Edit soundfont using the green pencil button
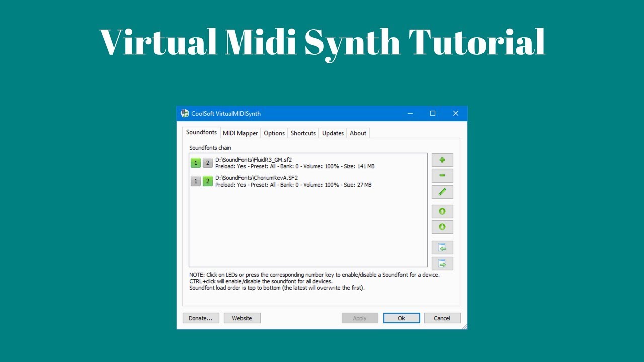Viewport: 644px width, 362px height. tap(442, 192)
